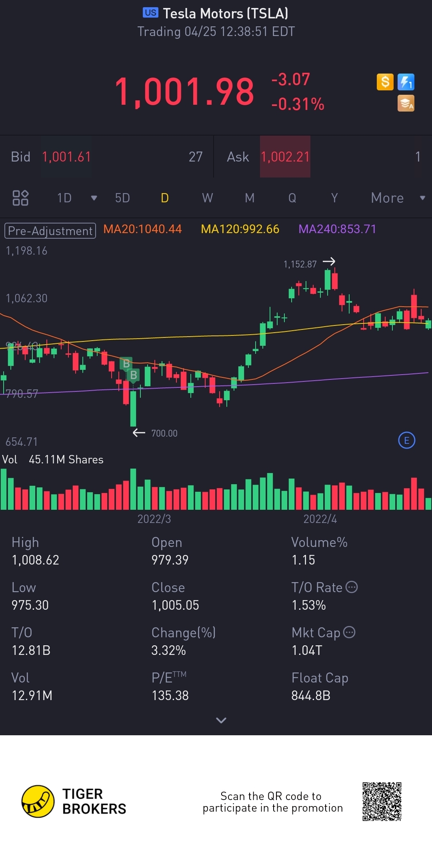The width and height of the screenshot is (432, 868).
Task: Tap the blue E earnings marker
Action: [x=407, y=441]
